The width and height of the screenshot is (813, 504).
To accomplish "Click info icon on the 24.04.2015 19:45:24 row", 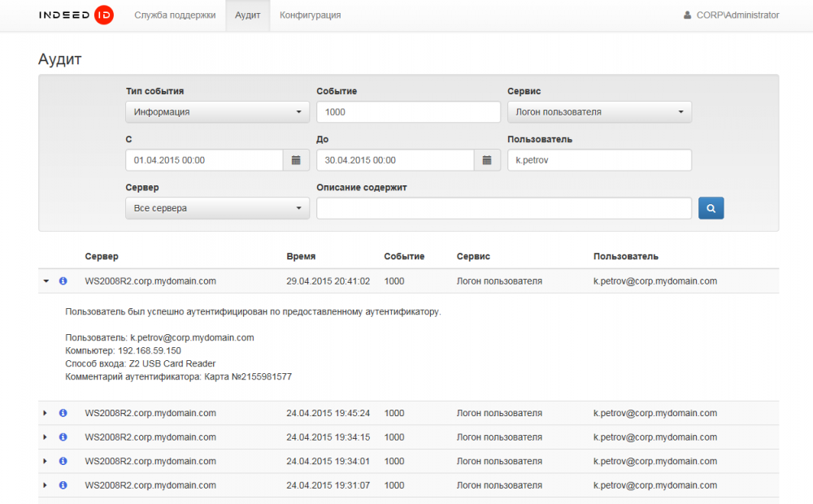I will point(63,413).
